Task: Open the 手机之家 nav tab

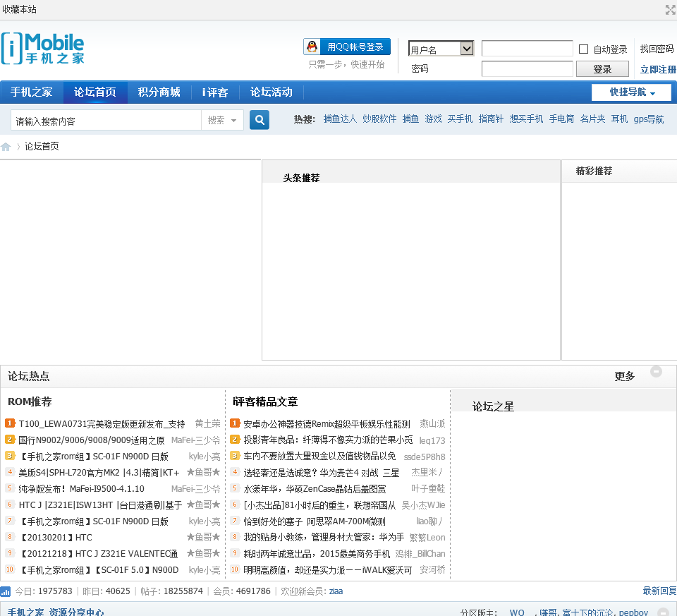Action: (32, 92)
